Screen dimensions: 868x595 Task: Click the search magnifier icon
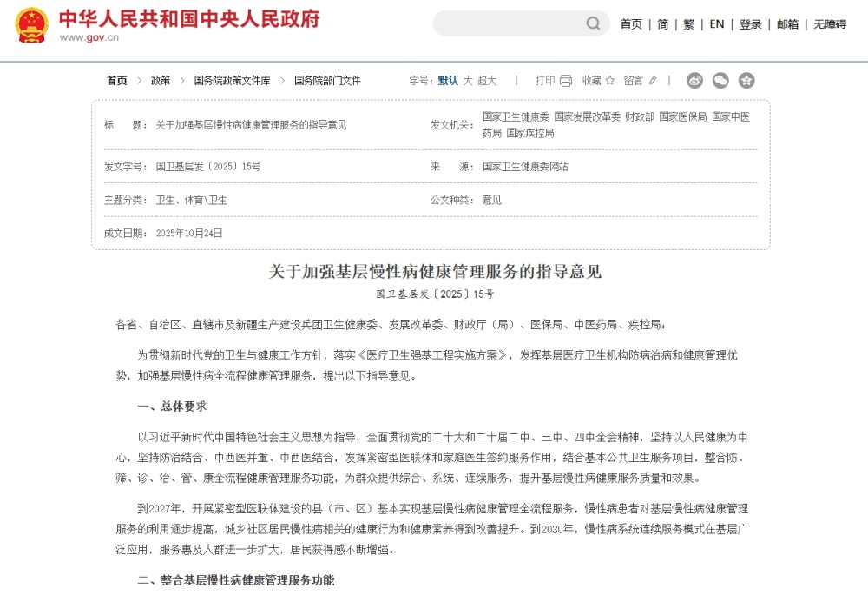[594, 23]
